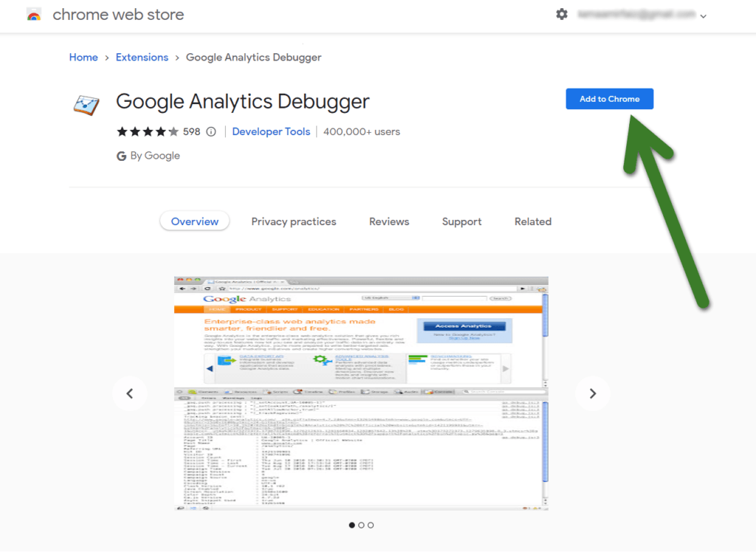Select the second carousel dot

pyautogui.click(x=361, y=525)
